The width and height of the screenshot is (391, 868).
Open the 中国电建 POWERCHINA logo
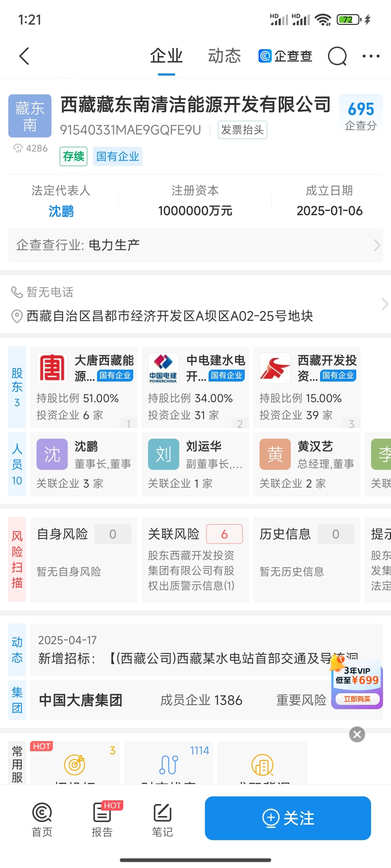164,368
